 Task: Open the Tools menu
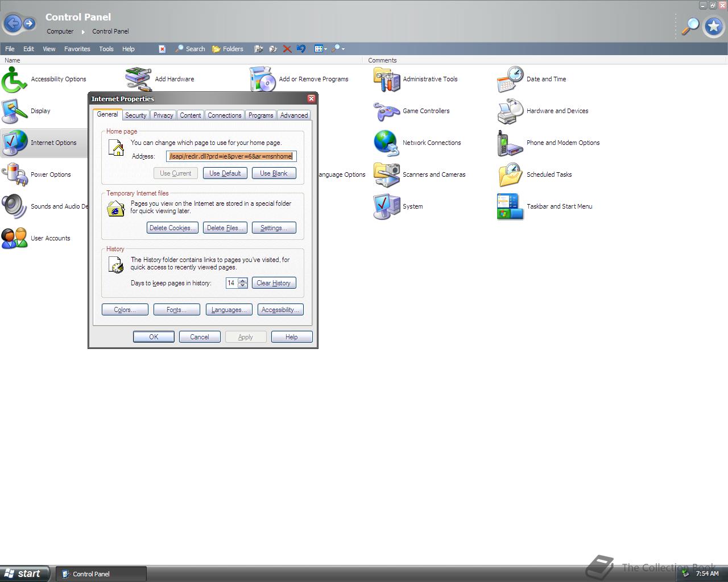point(106,49)
